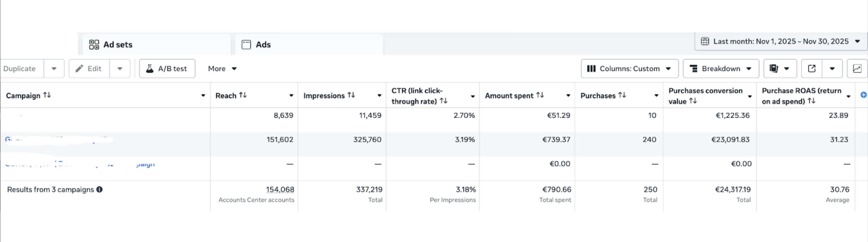Click the Edit pencil icon
868x242 pixels.
coord(80,68)
